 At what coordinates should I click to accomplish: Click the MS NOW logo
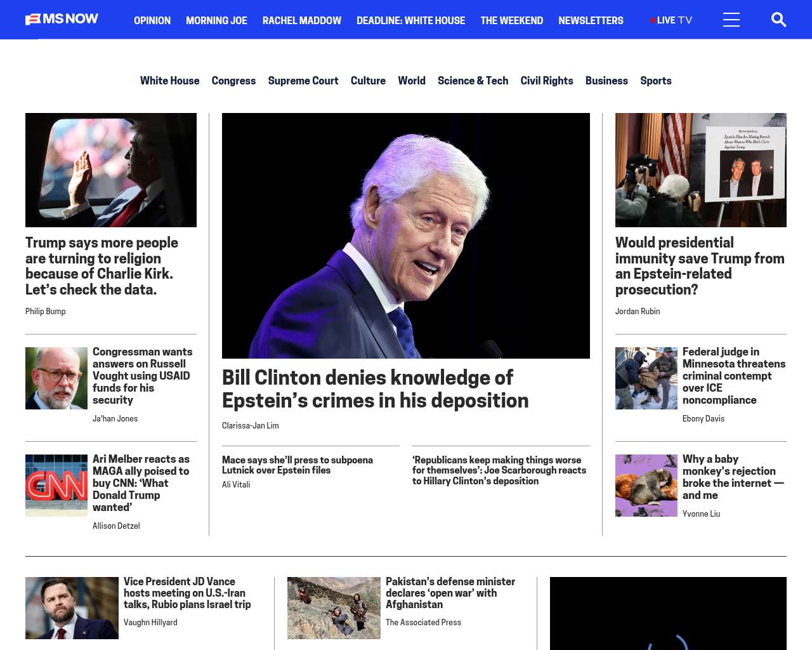(62, 19)
